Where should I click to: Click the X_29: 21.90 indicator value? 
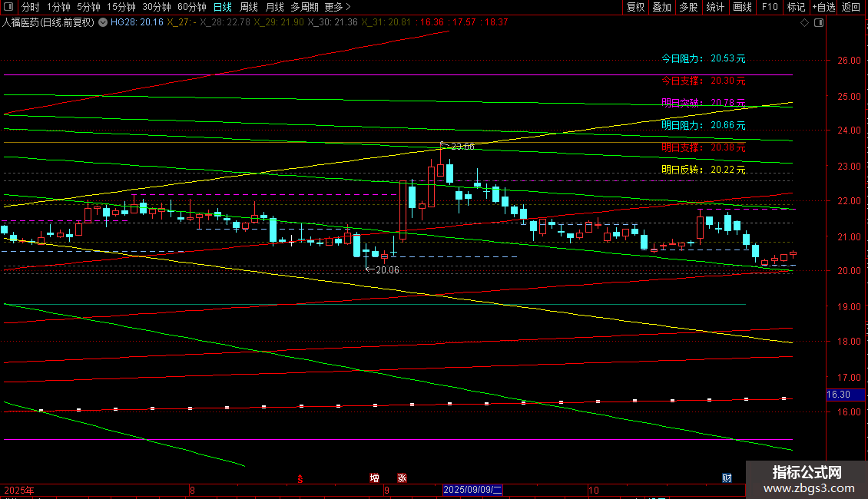(279, 22)
